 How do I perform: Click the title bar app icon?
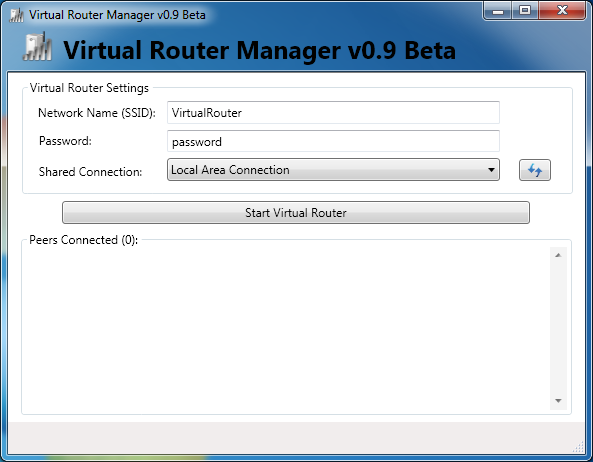16,15
